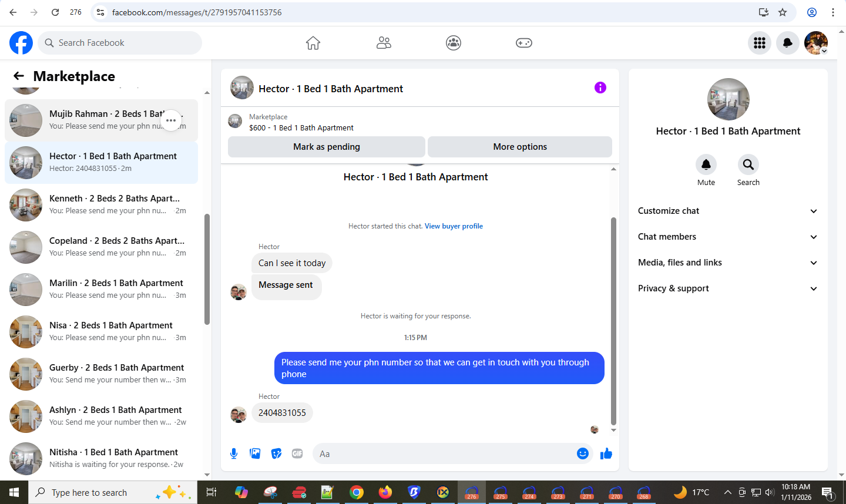The height and width of the screenshot is (504, 846).
Task: Click the Search Facebook field
Action: 120,43
